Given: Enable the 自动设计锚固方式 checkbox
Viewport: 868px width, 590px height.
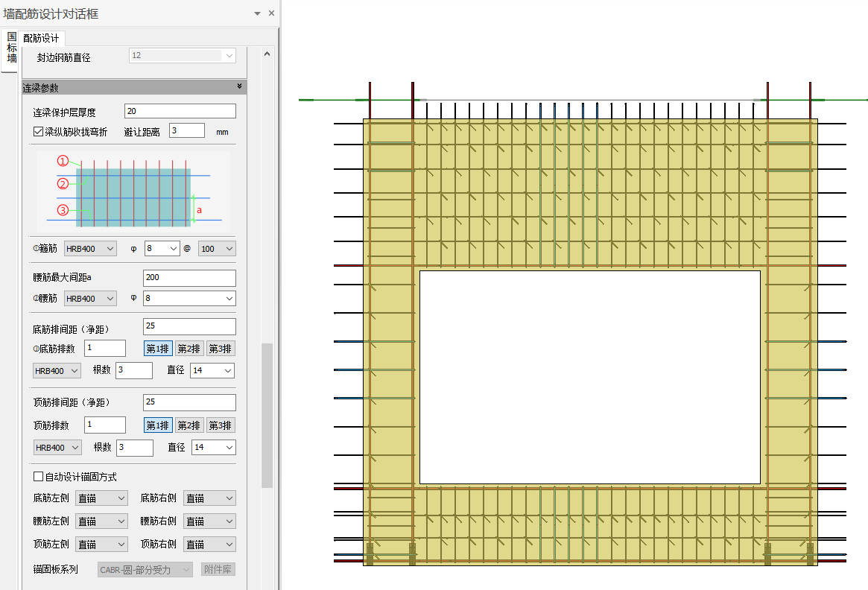Looking at the screenshot, I should tap(39, 477).
